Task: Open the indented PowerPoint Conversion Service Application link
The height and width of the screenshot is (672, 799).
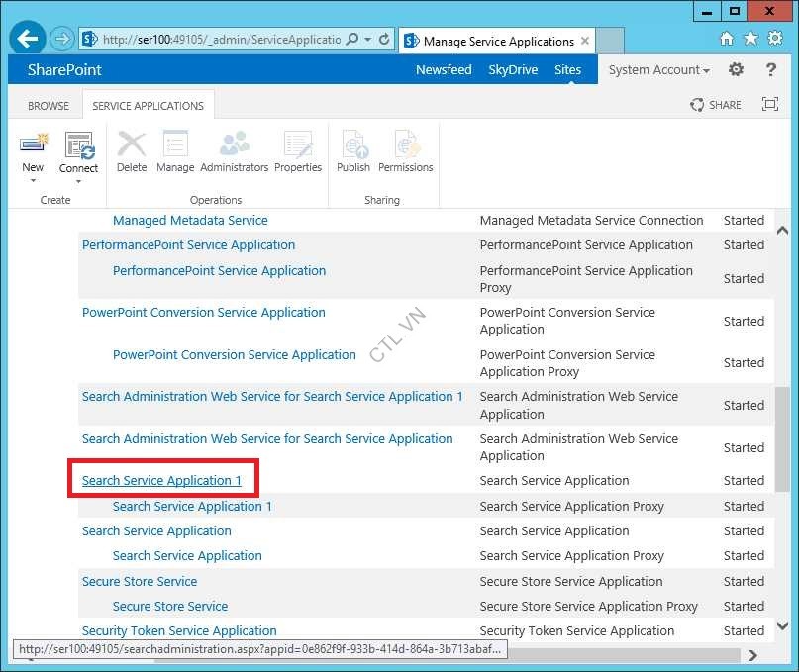Action: (x=235, y=354)
